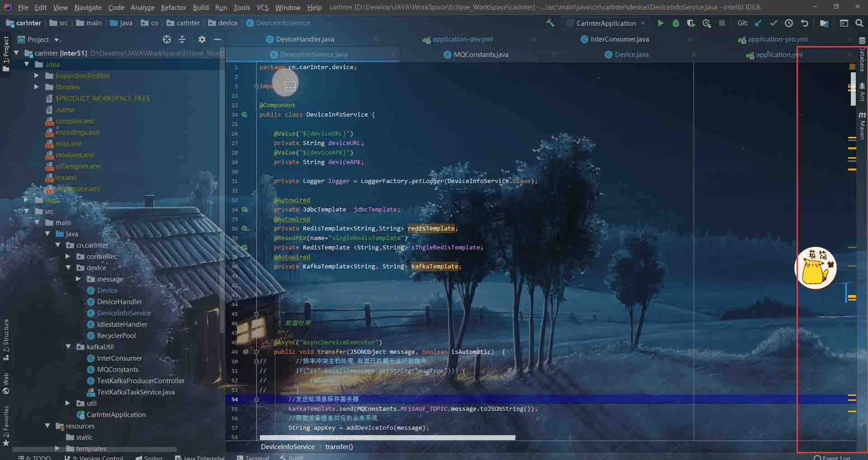Revert changes with the Git rollback icon
Screen dimensions: 868x460
pyautogui.click(x=804, y=23)
